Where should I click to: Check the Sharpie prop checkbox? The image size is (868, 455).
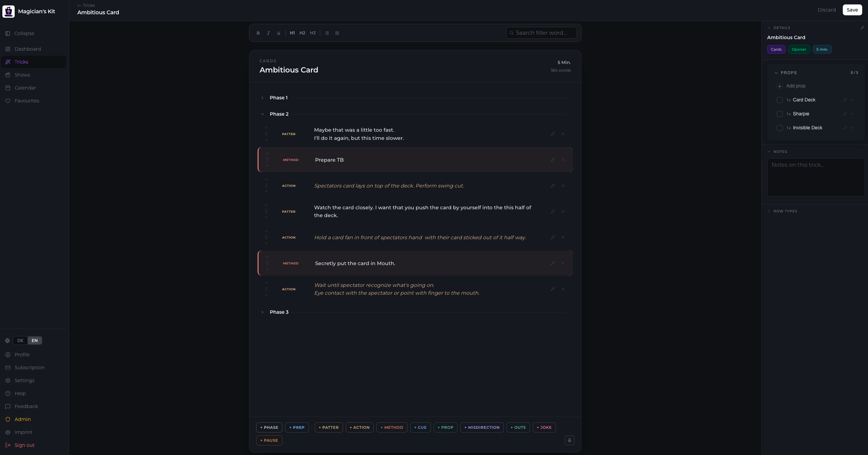[x=779, y=114]
